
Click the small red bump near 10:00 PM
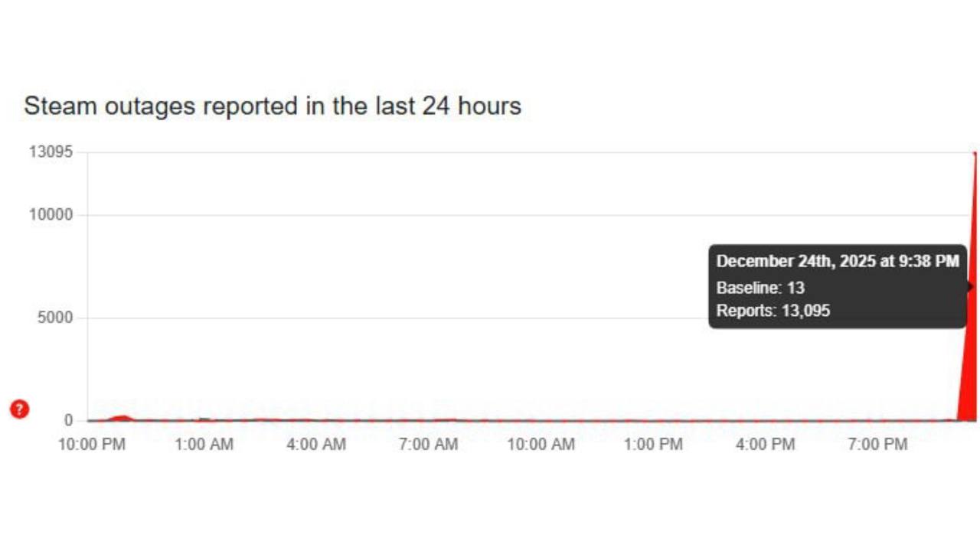pyautogui.click(x=121, y=418)
